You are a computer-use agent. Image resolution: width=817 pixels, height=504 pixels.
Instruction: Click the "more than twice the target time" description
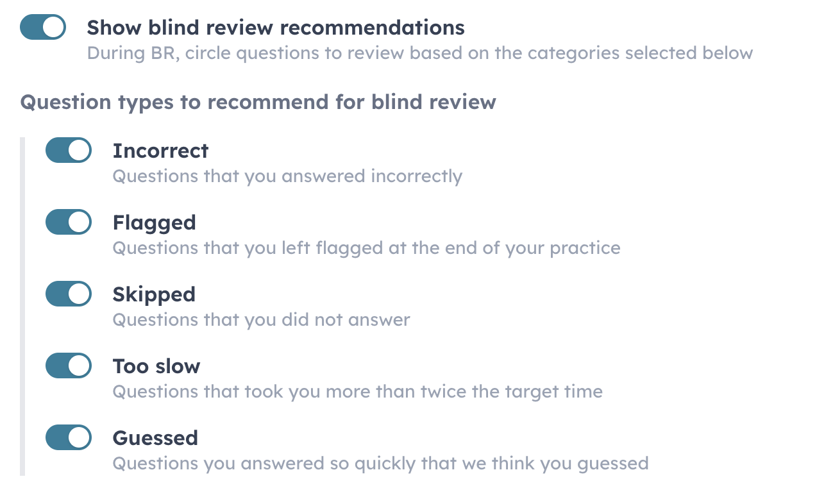(357, 391)
